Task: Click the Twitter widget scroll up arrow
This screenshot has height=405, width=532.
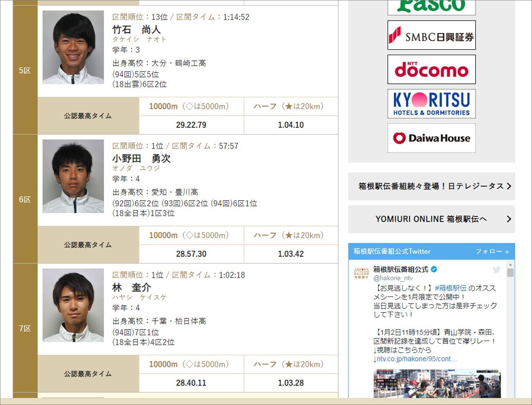Action: point(511,264)
